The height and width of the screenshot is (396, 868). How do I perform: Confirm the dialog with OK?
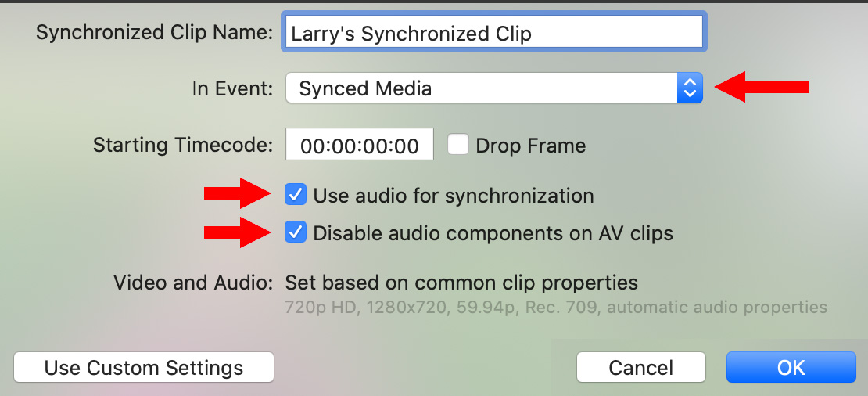[x=791, y=368]
